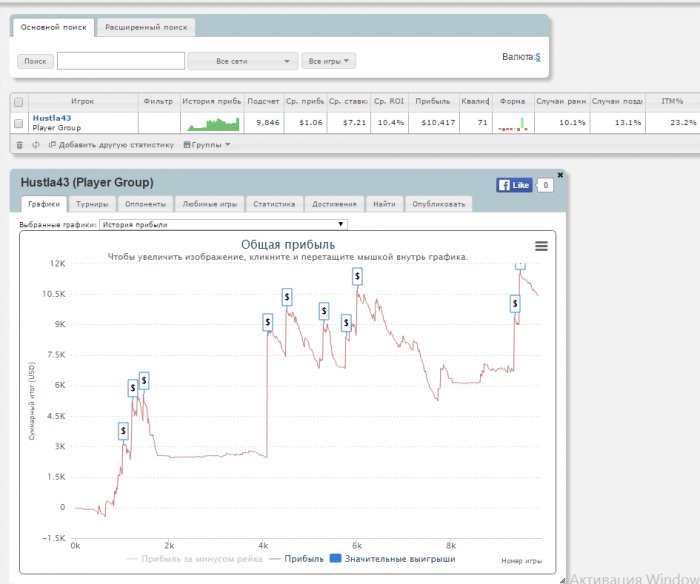
Task: Open the Расширенный поиск tab
Action: (x=145, y=28)
